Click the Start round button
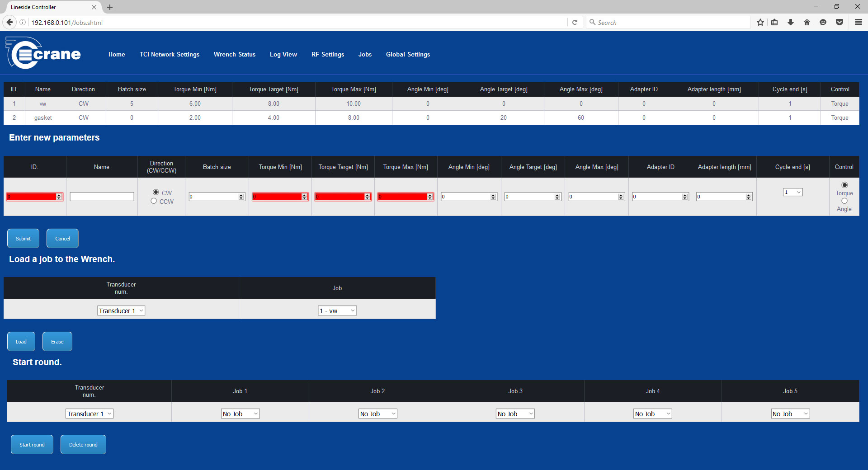Screen dimensions: 868x470 click(x=32, y=444)
